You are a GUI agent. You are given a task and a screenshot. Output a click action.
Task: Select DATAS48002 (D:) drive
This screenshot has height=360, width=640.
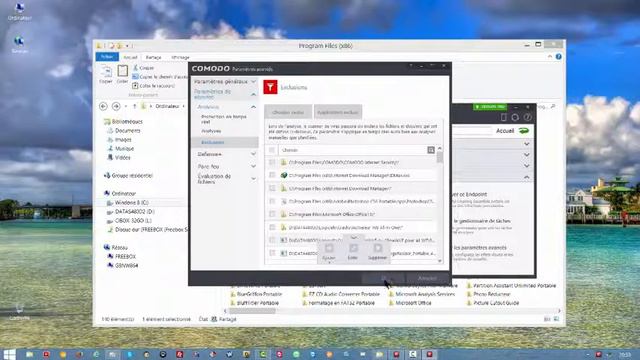click(x=134, y=211)
